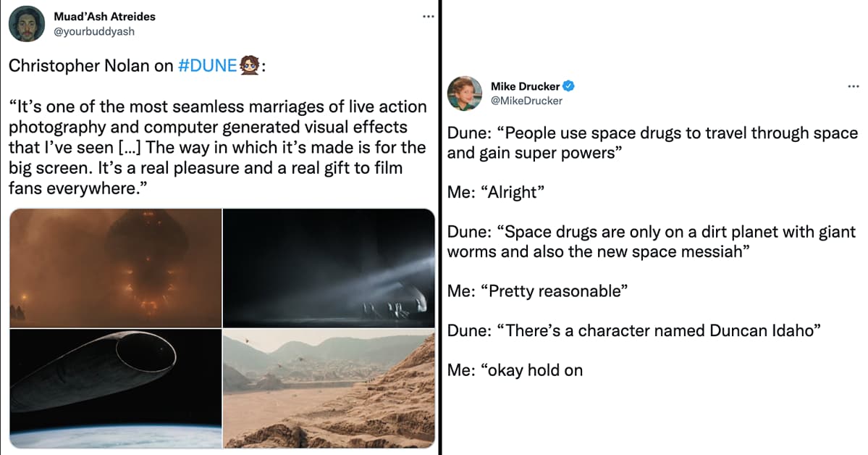Open the #DUNE hashtag link

[207, 65]
